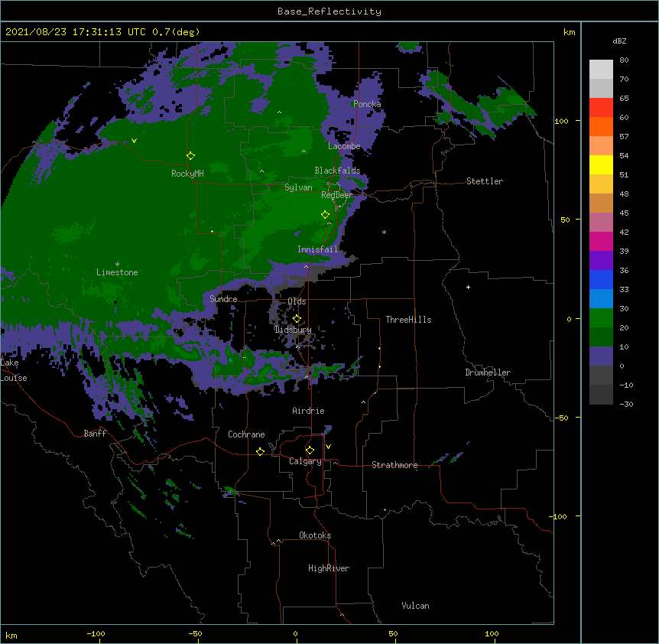Click the Vulcan city label
659x644 pixels.
[x=415, y=606]
